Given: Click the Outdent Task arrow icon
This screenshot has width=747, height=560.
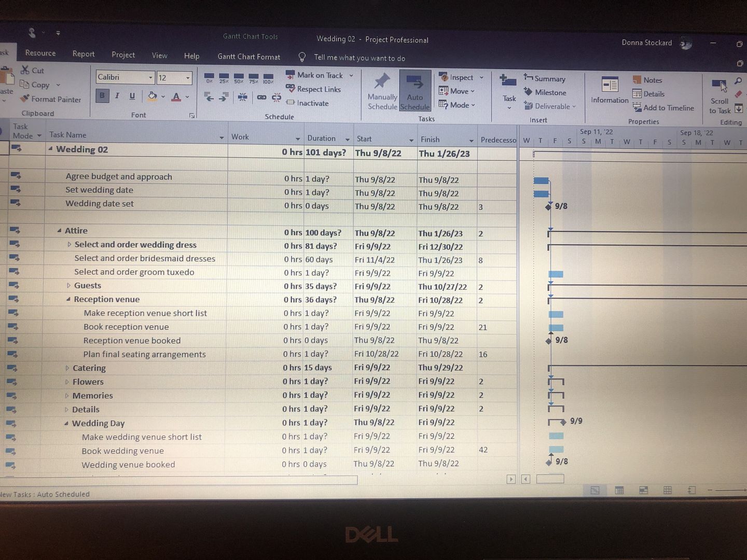Looking at the screenshot, I should pos(209,97).
